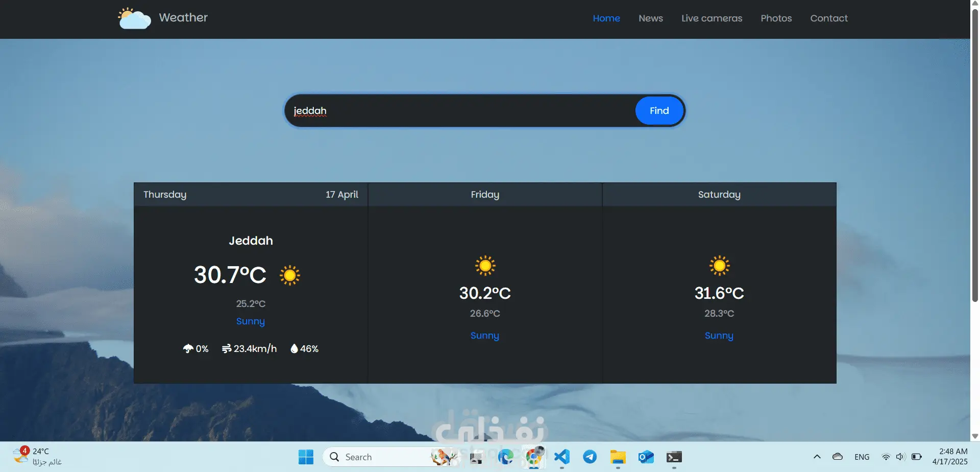Click the Thursday day header
The width and height of the screenshot is (980, 472).
point(165,195)
